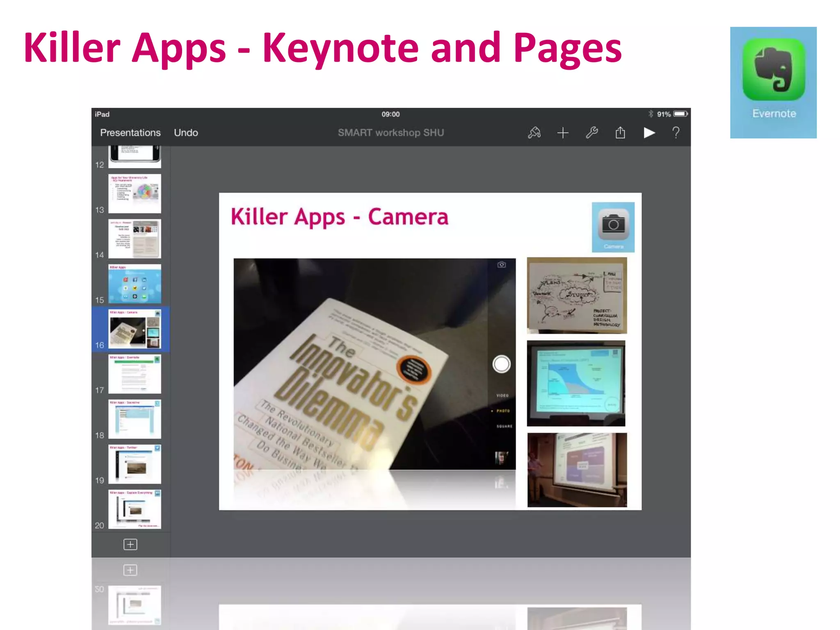This screenshot has height=630, width=840.
Task: Select slide 14 thumbnail
Action: click(x=135, y=239)
